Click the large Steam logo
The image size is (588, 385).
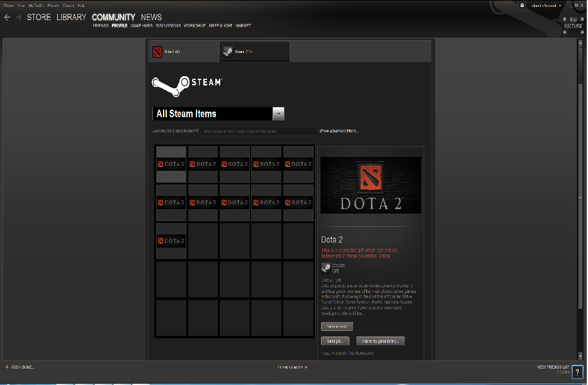pos(187,84)
